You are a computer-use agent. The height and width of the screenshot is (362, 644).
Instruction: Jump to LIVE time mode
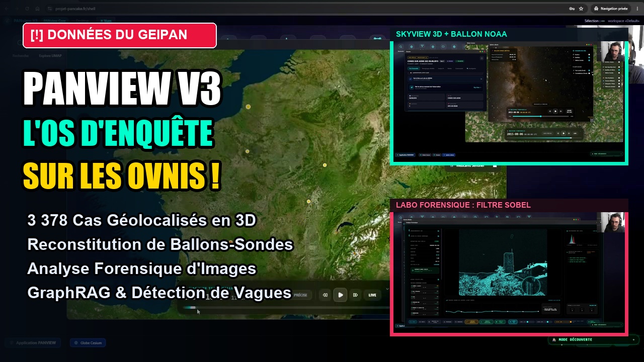372,295
